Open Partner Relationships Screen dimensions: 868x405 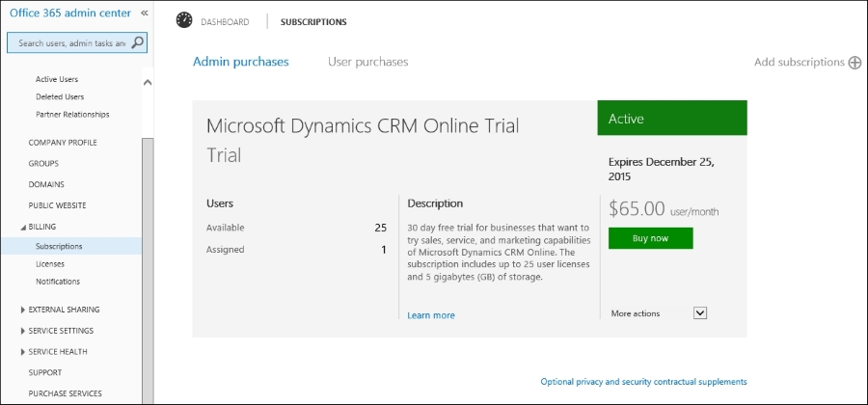pos(72,115)
